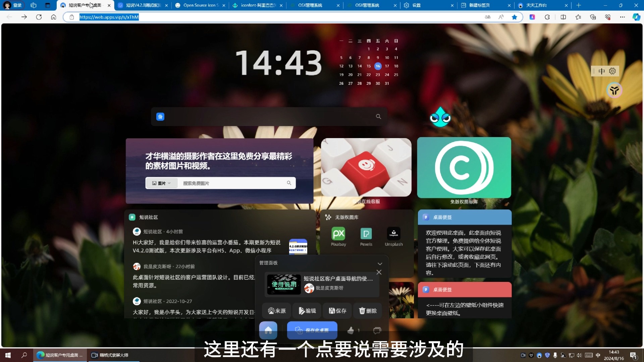Click the 搜索免费图片 search field

(x=235, y=183)
